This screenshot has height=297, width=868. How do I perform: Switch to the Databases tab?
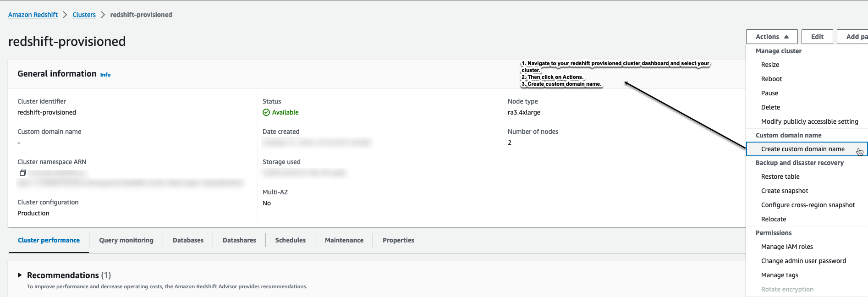click(188, 240)
